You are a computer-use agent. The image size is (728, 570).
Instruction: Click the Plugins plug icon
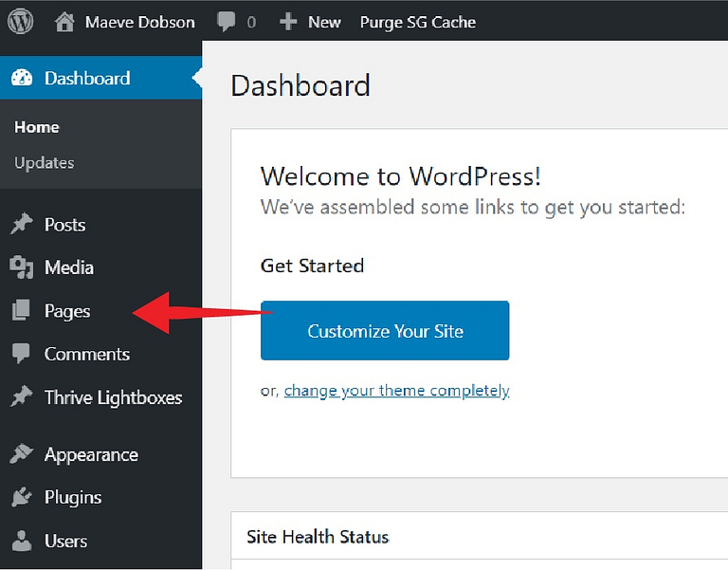click(22, 497)
